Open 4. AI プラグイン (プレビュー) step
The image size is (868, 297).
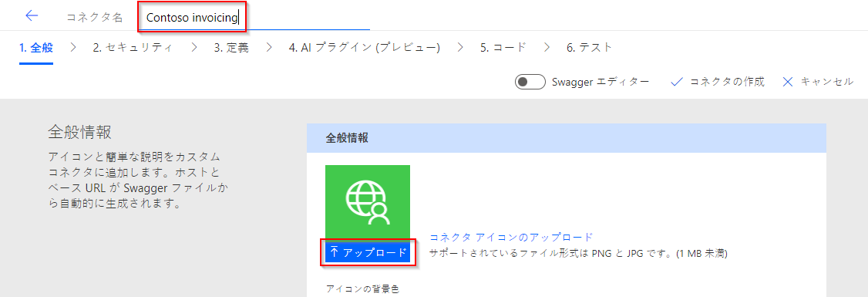(x=365, y=48)
